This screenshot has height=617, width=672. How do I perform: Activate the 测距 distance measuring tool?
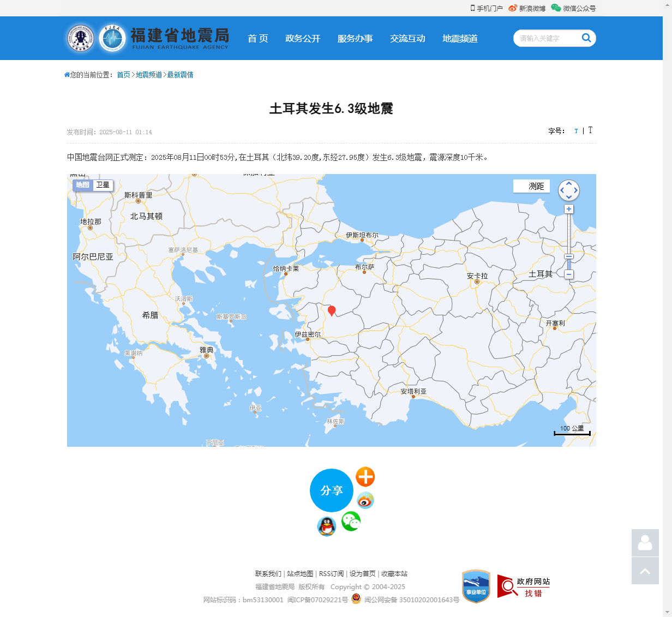(x=531, y=186)
